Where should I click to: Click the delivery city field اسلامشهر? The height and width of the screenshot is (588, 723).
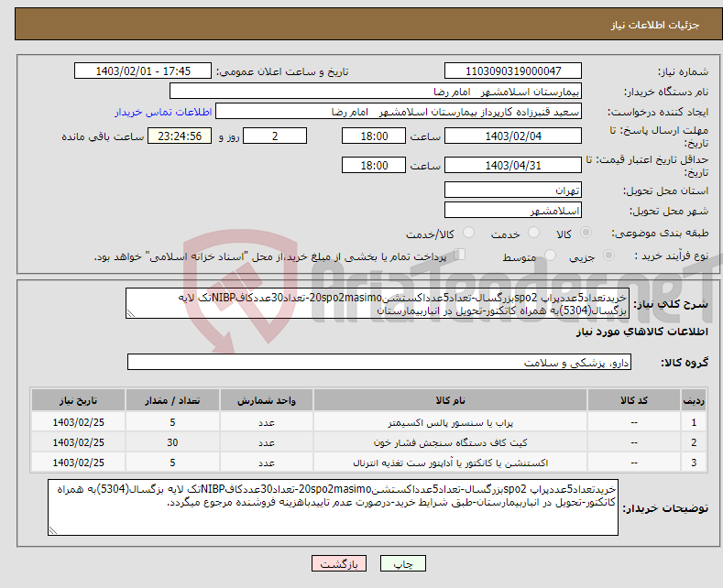(x=513, y=210)
